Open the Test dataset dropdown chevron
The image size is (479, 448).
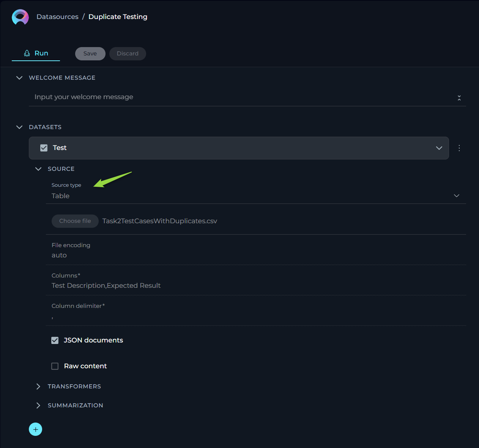click(x=439, y=148)
